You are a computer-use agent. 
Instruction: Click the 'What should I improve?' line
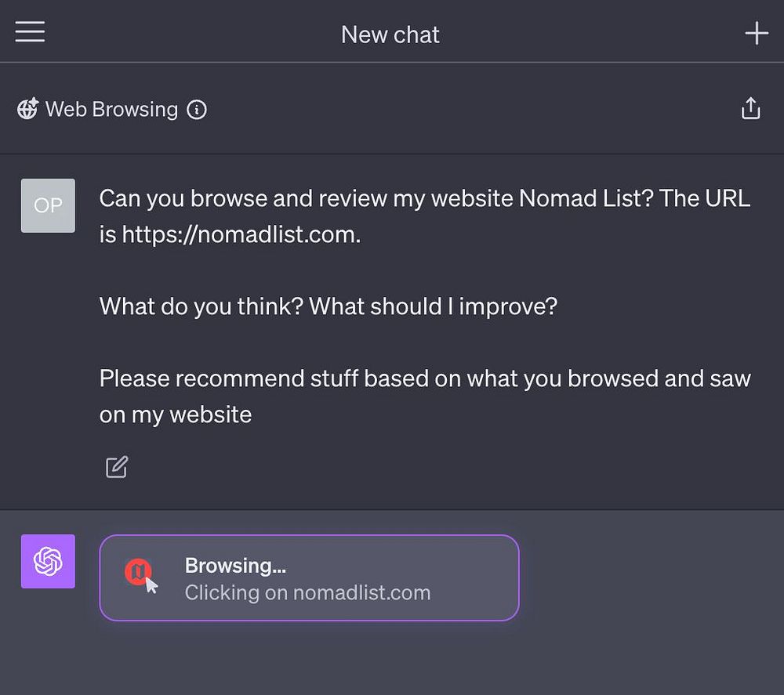[x=433, y=306]
